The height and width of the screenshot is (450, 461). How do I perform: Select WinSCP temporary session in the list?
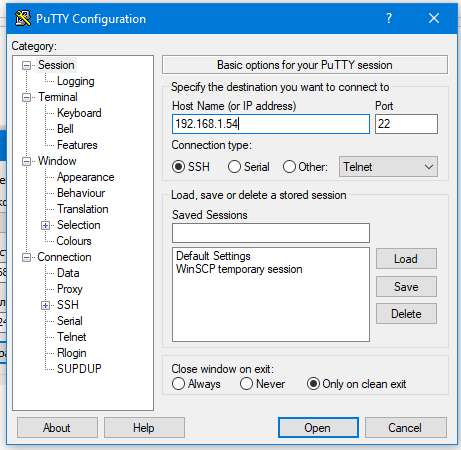pyautogui.click(x=239, y=269)
